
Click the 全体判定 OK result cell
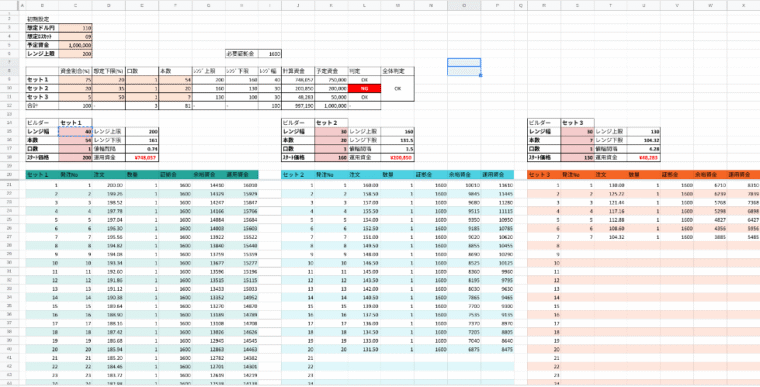click(x=397, y=89)
